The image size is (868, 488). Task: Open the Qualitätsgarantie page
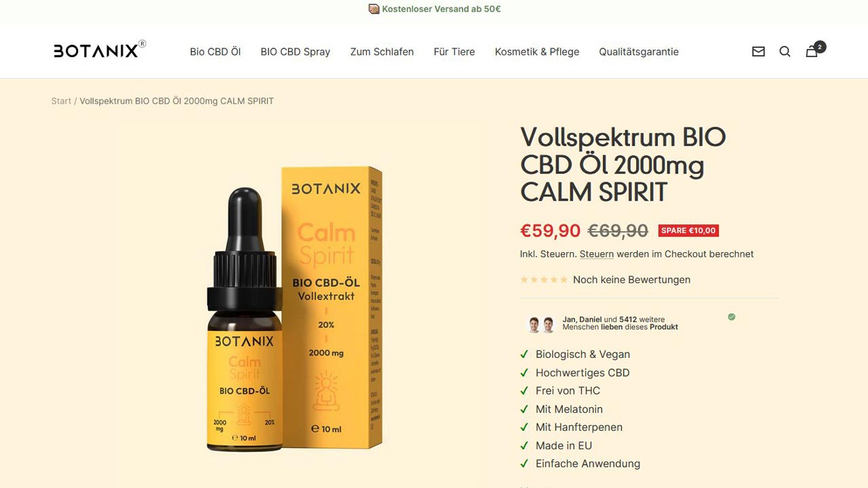(639, 52)
